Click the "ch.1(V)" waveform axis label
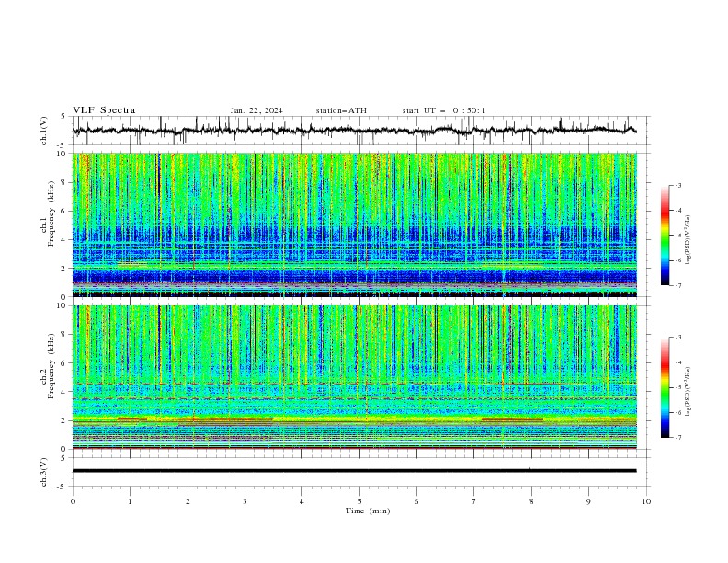 44,131
